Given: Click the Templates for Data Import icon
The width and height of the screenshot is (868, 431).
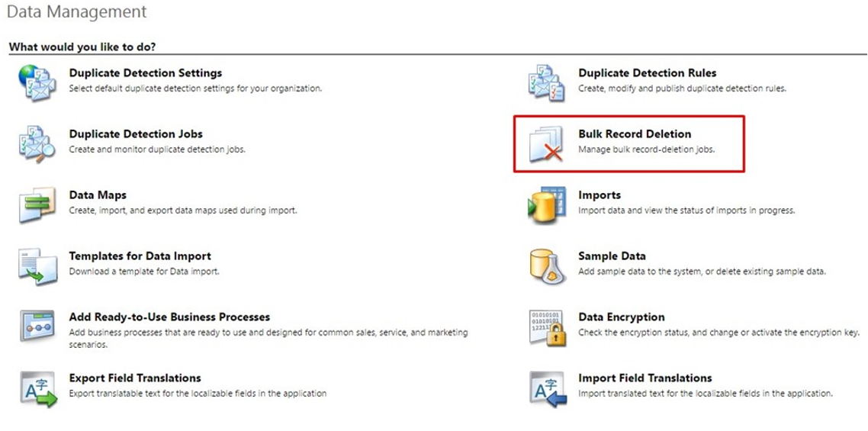Looking at the screenshot, I should click(37, 266).
